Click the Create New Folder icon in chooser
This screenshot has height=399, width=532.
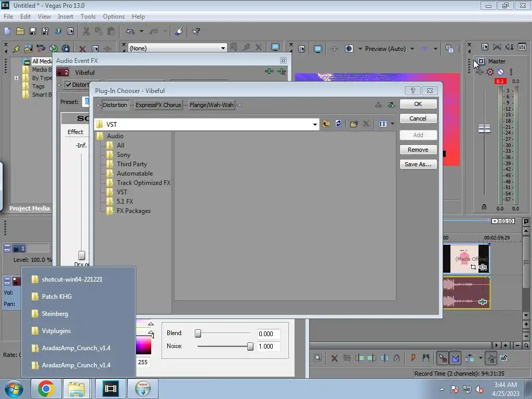tap(354, 124)
